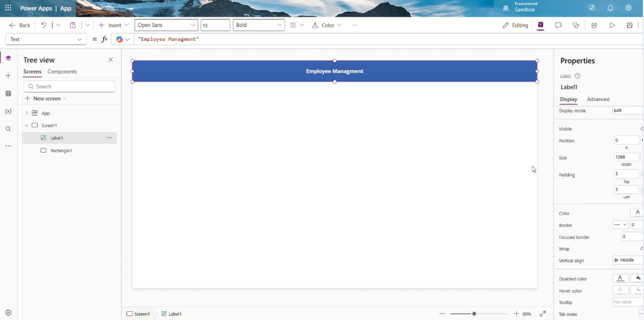The height and width of the screenshot is (320, 644).
Task: Open the Color fill menu
Action: 327,25
